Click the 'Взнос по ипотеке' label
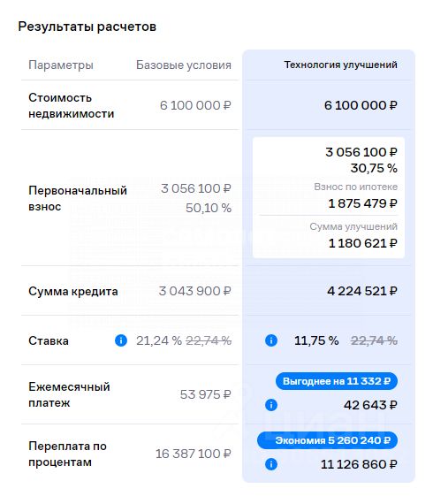The height and width of the screenshot is (504, 433). click(355, 187)
